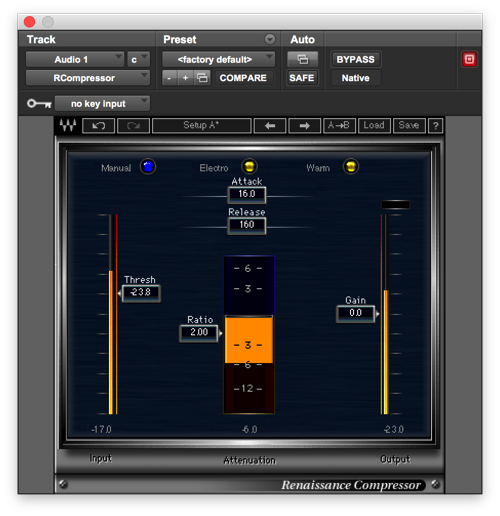
Task: Select the next preset with plus button
Action: [186, 78]
